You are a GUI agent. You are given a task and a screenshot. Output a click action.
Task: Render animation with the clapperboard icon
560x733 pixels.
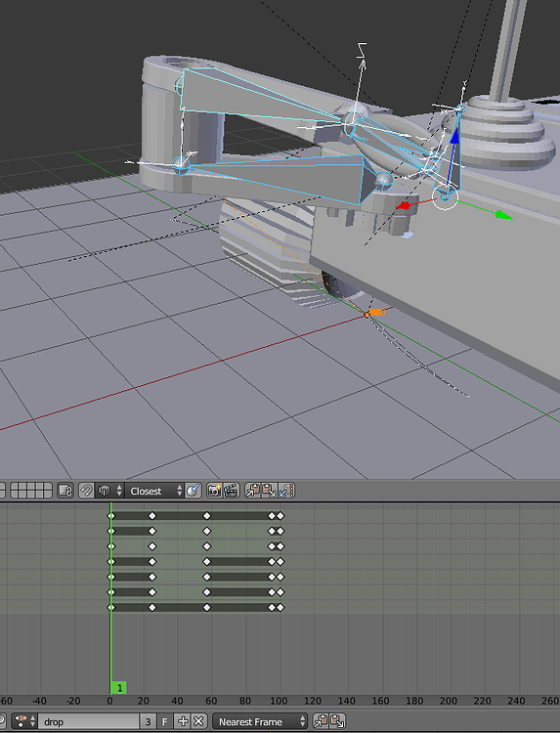click(231, 491)
